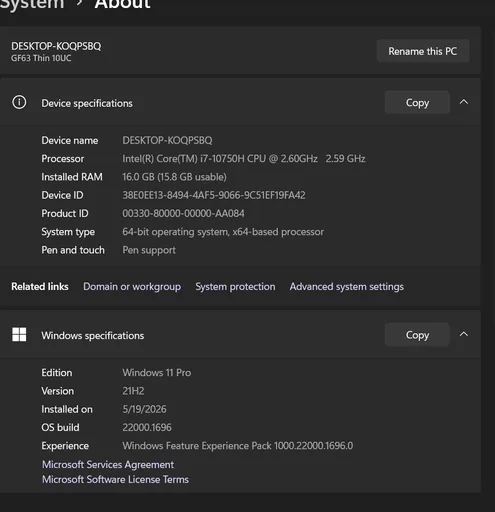Select the Device ID value text

point(214,195)
